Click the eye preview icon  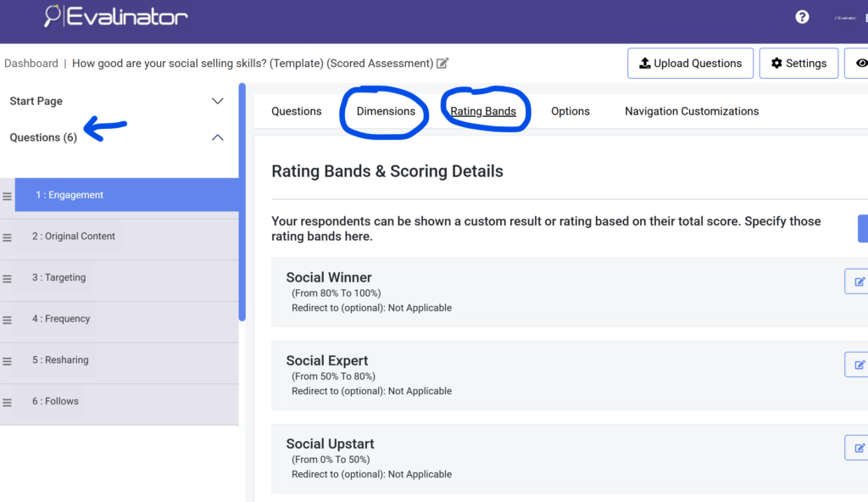862,63
